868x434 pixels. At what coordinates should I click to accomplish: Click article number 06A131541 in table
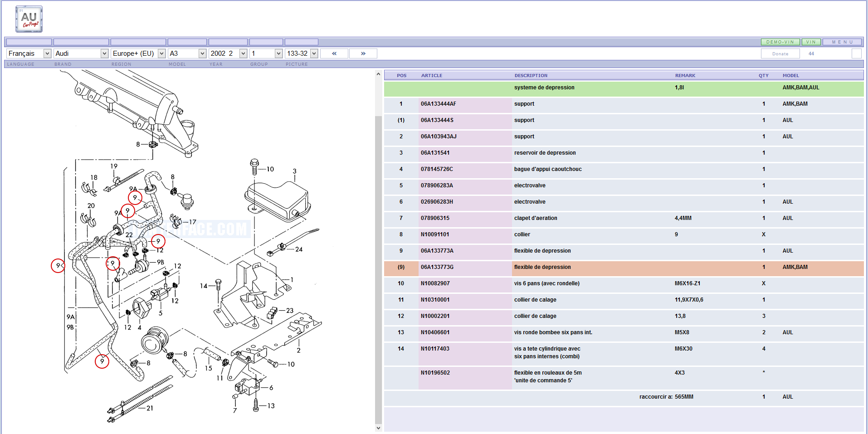435,153
